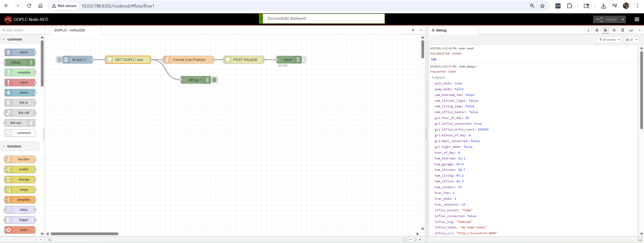The height and width of the screenshot is (243, 644).
Task: Trigger the 5s poll inject button
Action: 59,60
